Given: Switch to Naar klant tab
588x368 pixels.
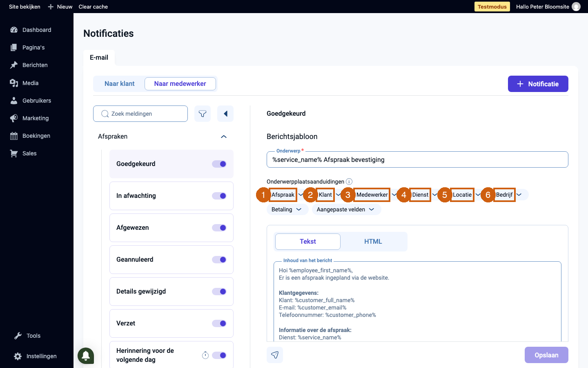Looking at the screenshot, I should (x=119, y=84).
